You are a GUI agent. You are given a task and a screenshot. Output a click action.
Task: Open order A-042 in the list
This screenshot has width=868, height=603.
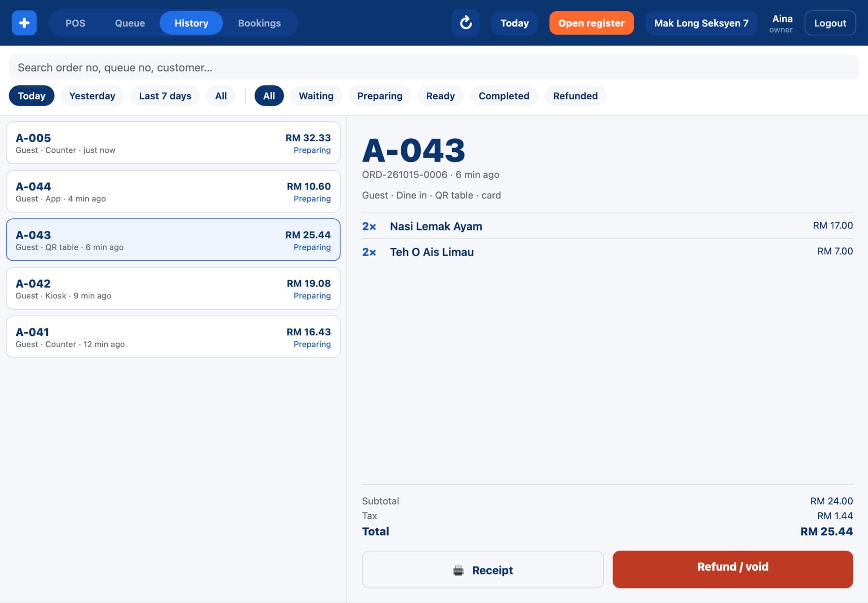tap(173, 288)
